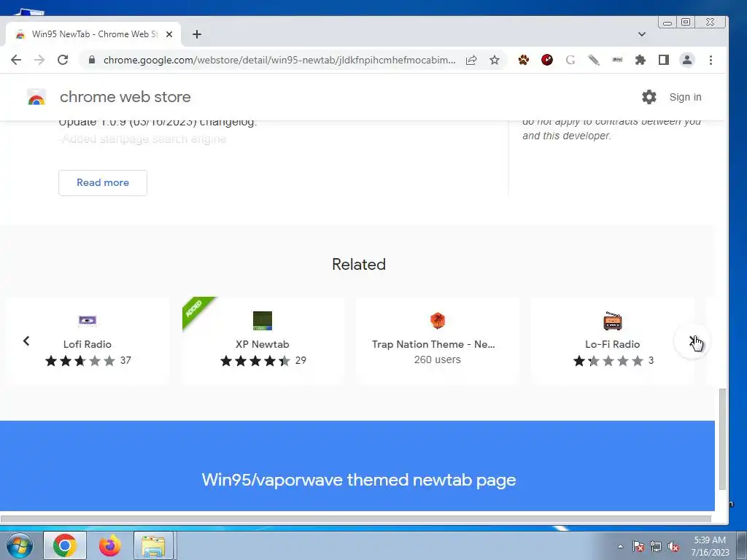The width and height of the screenshot is (747, 560).
Task: Select the Win95 NewTab browser tab
Action: coord(93,34)
